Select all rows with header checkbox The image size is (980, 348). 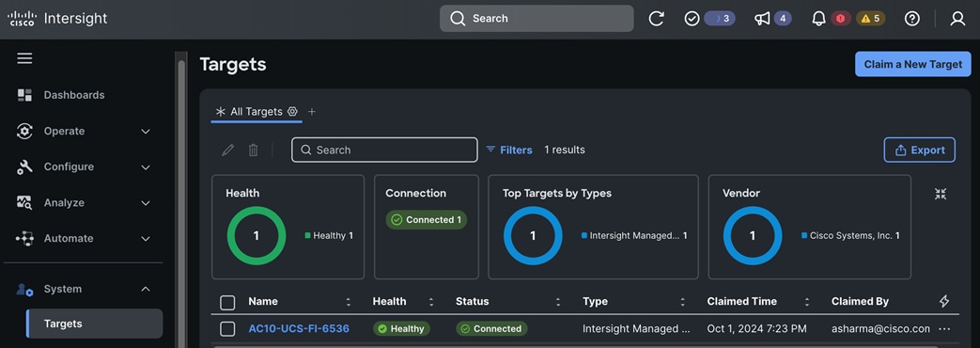pos(227,303)
